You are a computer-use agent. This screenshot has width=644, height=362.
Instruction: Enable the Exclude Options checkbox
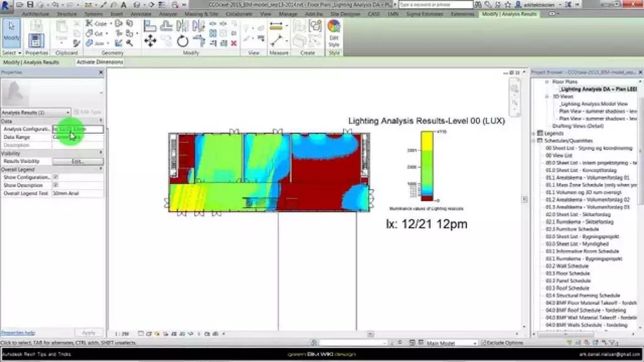pyautogui.click(x=484, y=343)
